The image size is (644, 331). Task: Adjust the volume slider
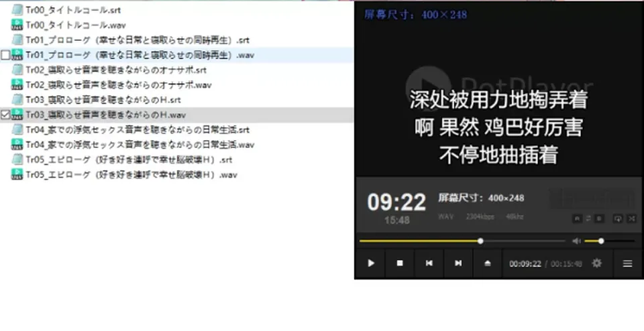click(610, 241)
